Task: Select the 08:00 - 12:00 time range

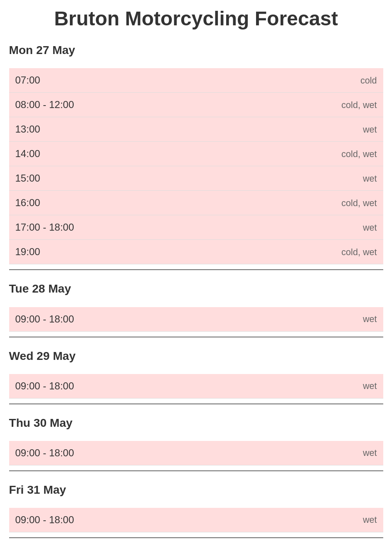Action: 44,105
